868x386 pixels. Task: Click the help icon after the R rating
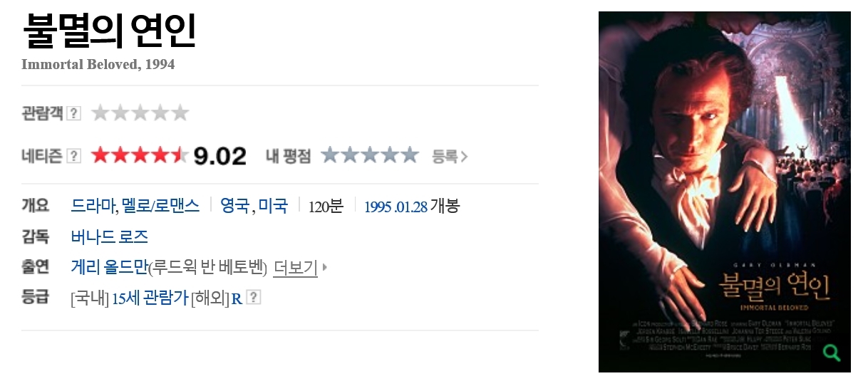click(x=254, y=298)
